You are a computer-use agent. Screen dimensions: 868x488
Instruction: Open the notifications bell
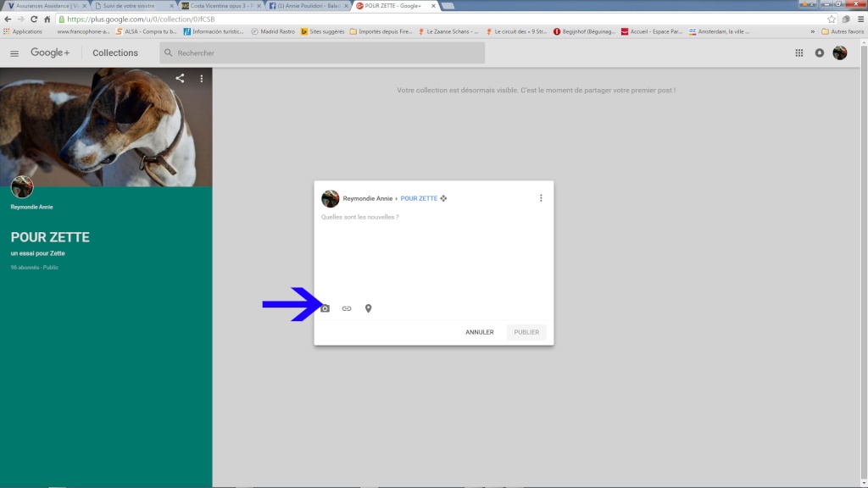[820, 53]
